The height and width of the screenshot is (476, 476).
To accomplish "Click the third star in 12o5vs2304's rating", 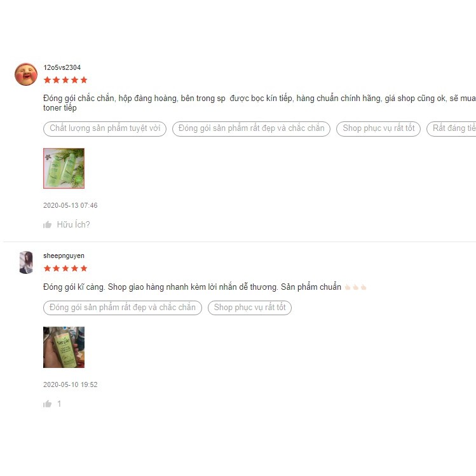I will coord(65,80).
